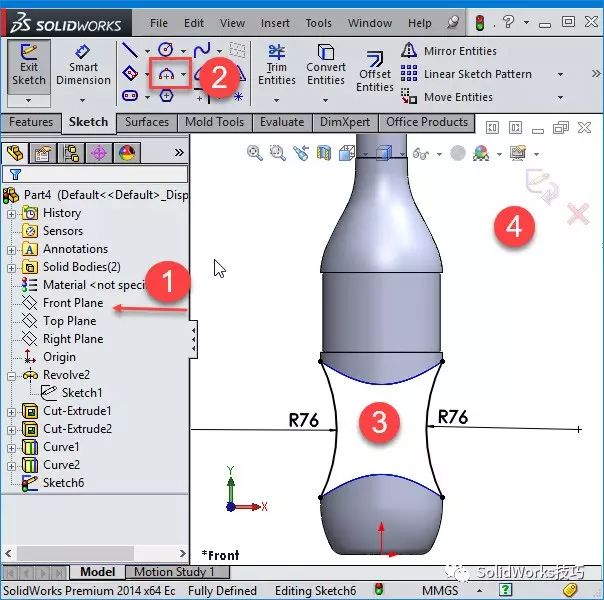Viewport: 604px width, 600px height.
Task: Select the Circle sketch tool
Action: pos(166,50)
